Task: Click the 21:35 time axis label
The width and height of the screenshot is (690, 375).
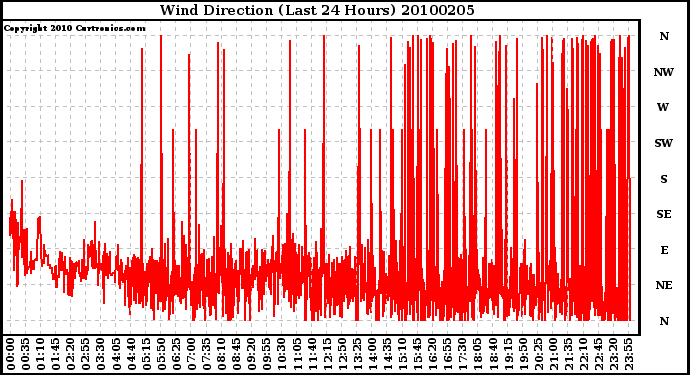Action: coord(568,355)
